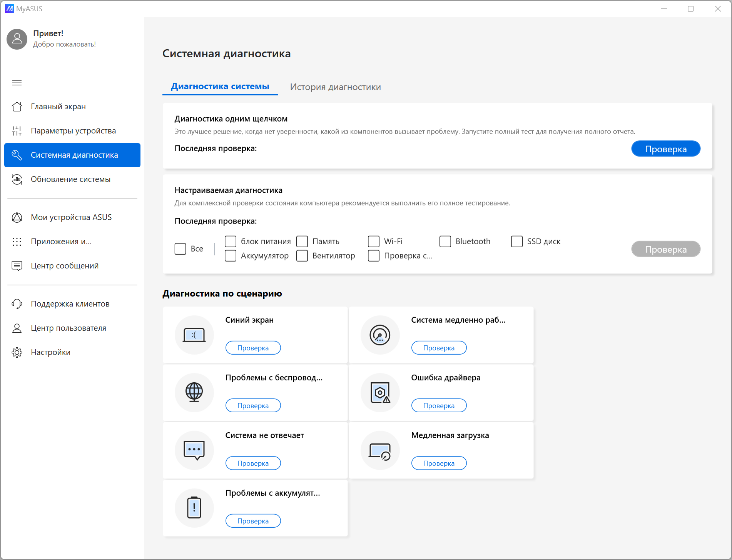Check the Вентилятор checkbox

click(302, 256)
